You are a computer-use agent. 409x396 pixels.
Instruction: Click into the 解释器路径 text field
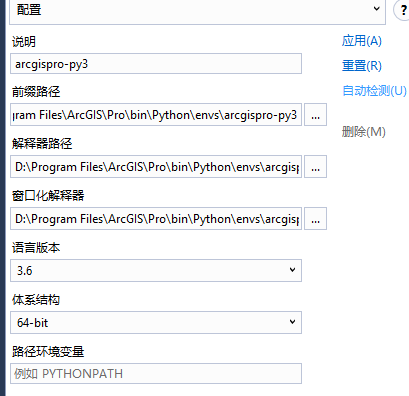pyautogui.click(x=156, y=166)
